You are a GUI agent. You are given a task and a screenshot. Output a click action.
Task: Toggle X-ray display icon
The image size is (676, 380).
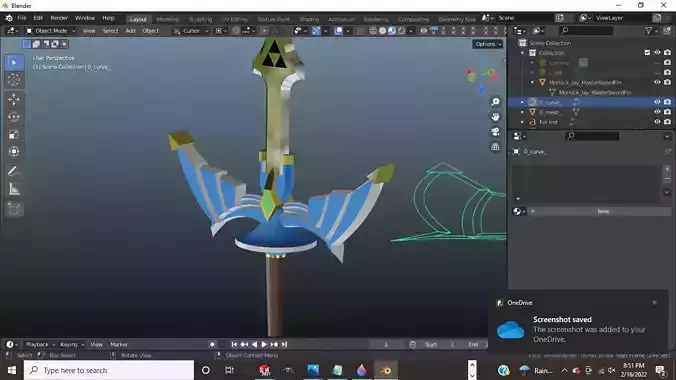coord(360,31)
